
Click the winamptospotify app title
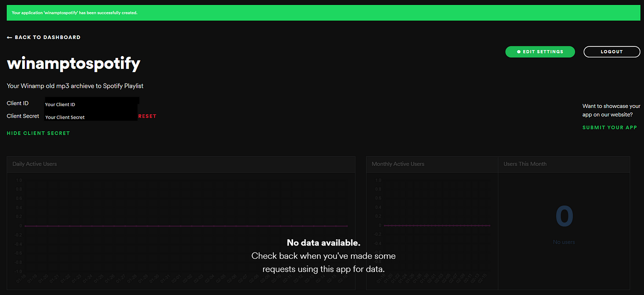click(x=74, y=63)
